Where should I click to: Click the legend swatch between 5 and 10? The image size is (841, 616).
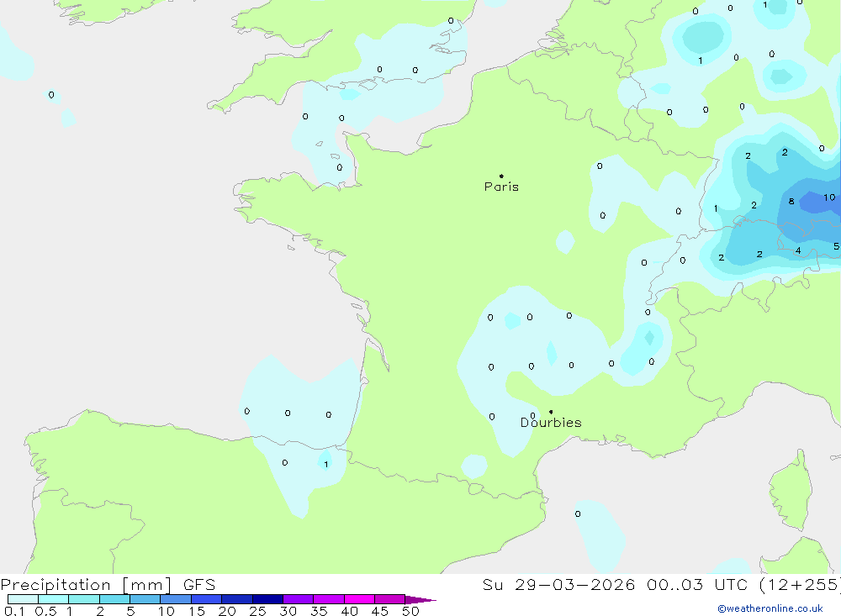tap(145, 599)
